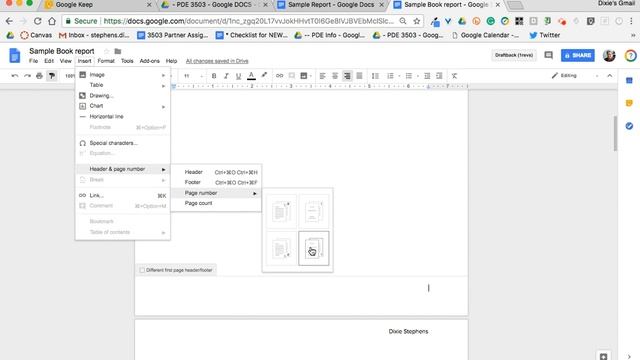This screenshot has height=360, width=640.
Task: Open comments history icon
Action: pos(549,55)
